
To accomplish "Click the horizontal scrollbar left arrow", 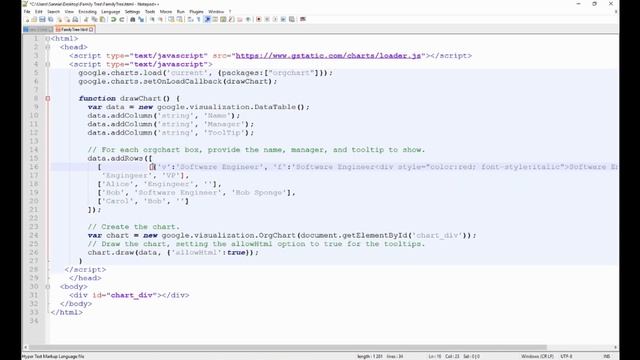I will (x=25, y=347).
